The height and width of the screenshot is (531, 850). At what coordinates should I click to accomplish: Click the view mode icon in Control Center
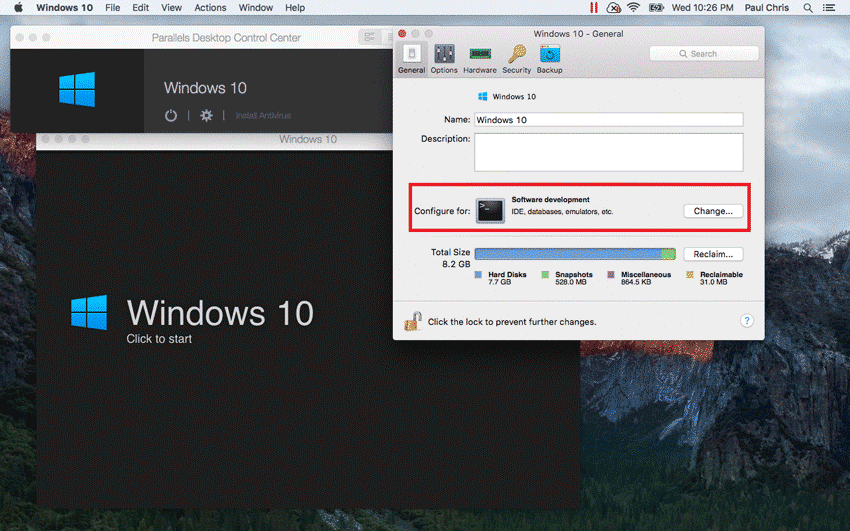pyautogui.click(x=370, y=37)
